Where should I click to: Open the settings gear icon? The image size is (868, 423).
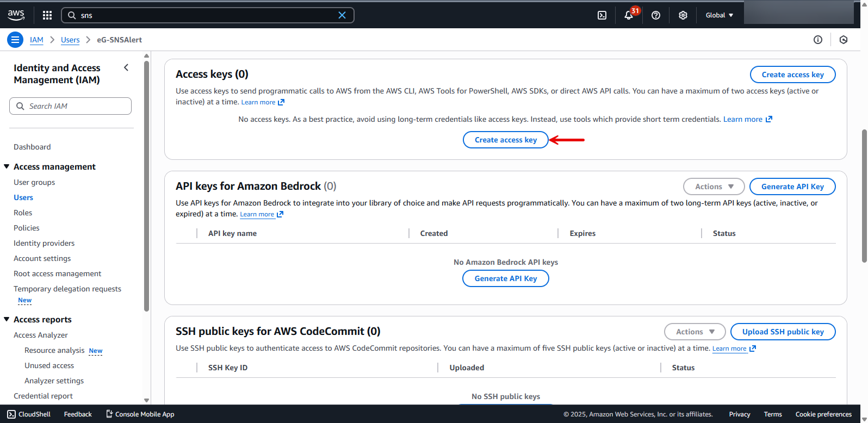click(x=683, y=15)
